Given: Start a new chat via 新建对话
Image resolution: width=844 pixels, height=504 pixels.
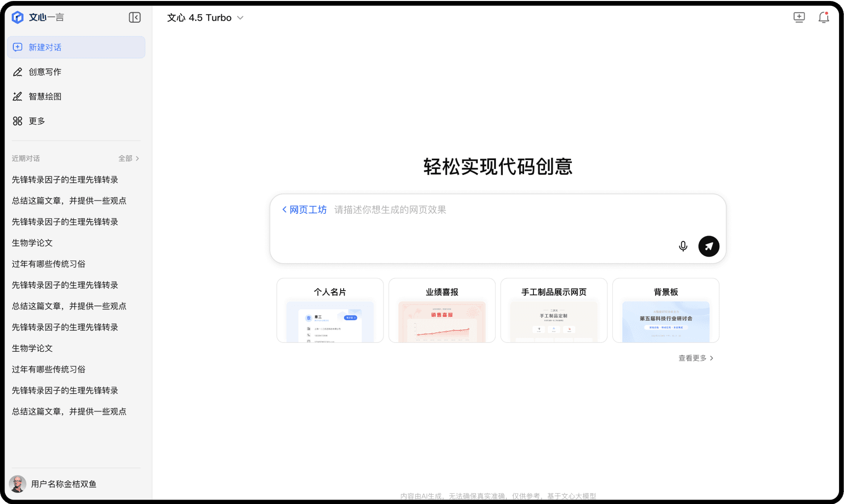Looking at the screenshot, I should pos(76,47).
